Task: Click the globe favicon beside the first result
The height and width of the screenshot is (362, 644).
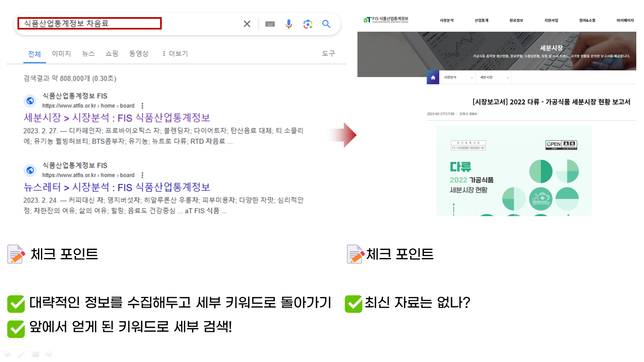Action: [30, 101]
